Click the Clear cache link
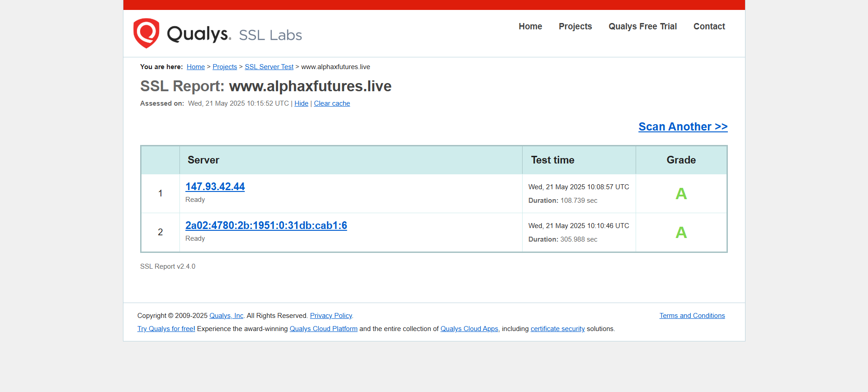The image size is (868, 392). [332, 103]
